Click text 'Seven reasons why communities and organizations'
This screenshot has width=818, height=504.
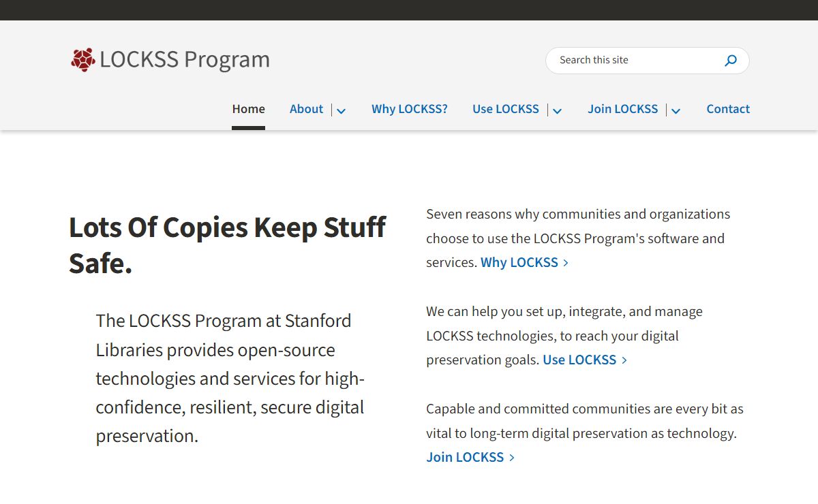(578, 214)
